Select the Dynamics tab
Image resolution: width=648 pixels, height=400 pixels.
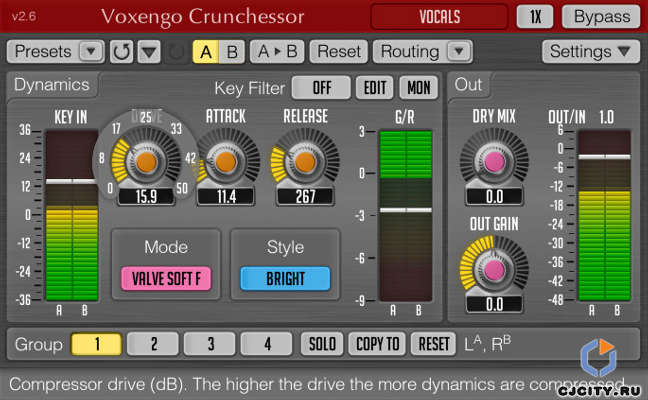[52, 85]
